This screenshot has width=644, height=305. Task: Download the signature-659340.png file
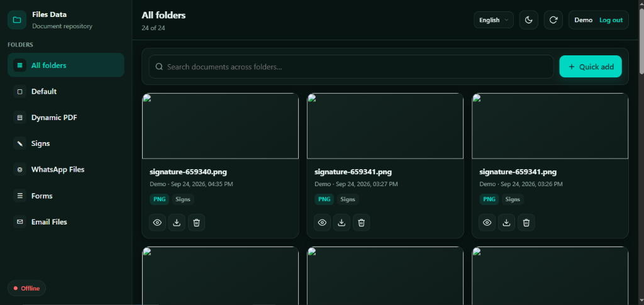[x=177, y=223]
